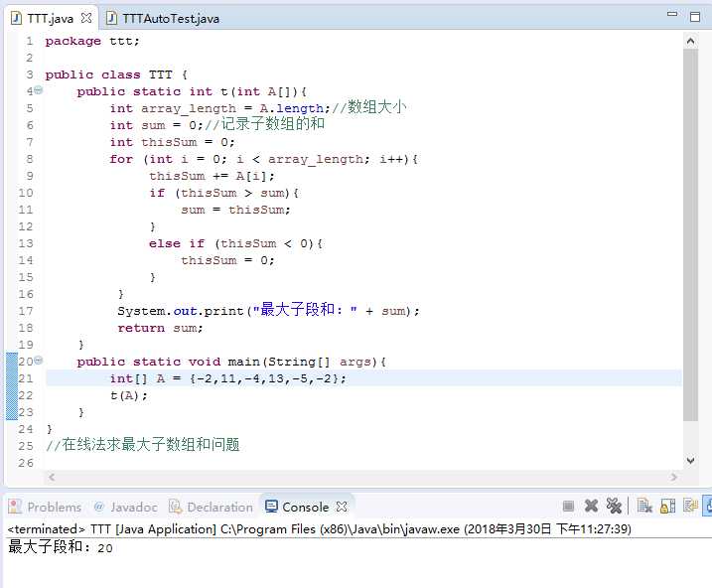The width and height of the screenshot is (712, 588).
Task: Click the Remove Launch single X icon
Action: pyautogui.click(x=591, y=506)
